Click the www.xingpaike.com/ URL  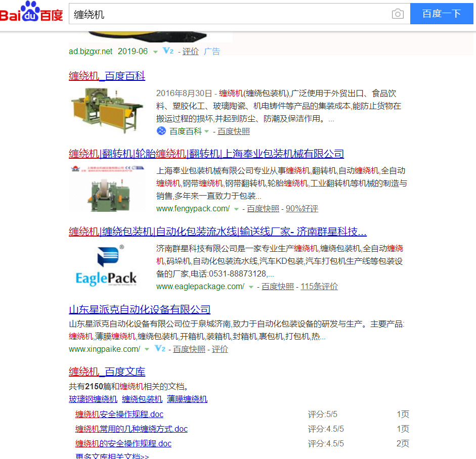(104, 349)
